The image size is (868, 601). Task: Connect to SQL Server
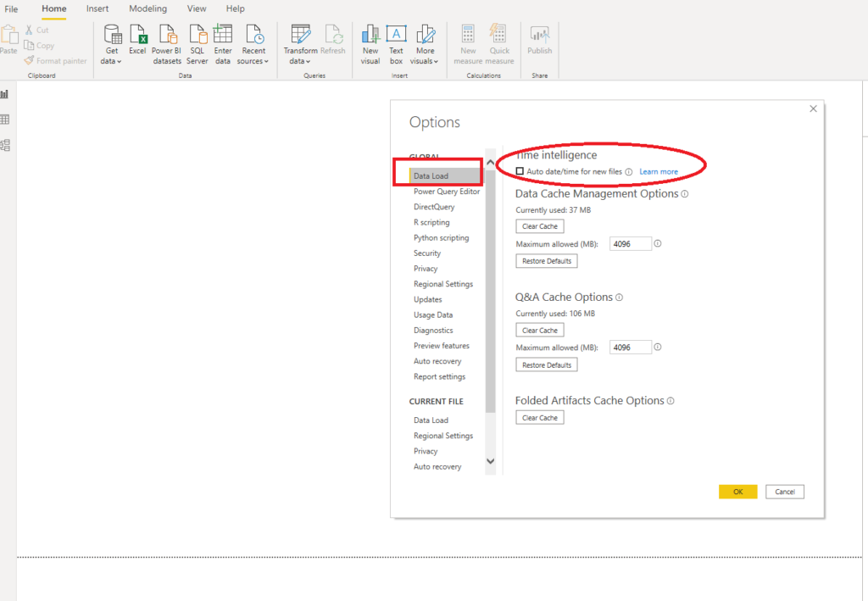pos(198,44)
